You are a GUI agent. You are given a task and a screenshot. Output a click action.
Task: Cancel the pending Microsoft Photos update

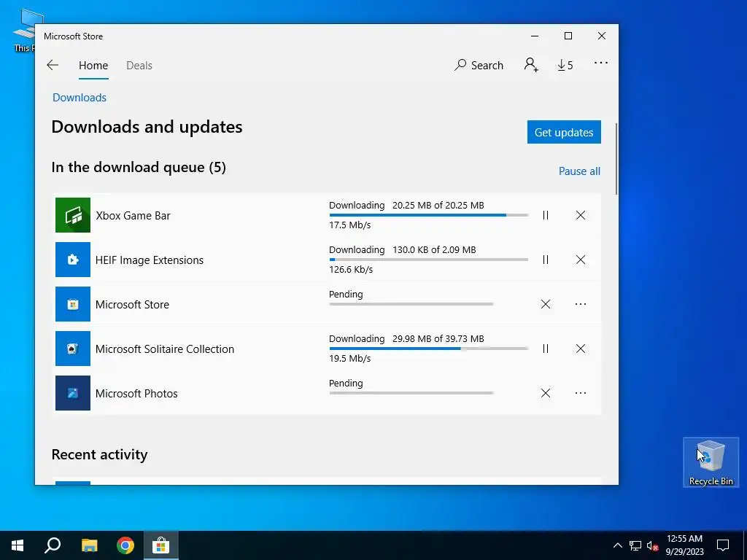546,393
